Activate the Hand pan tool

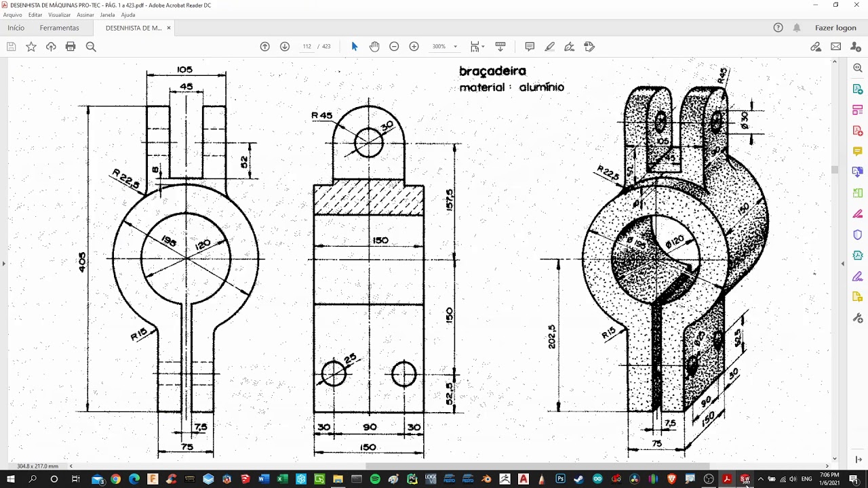[374, 47]
